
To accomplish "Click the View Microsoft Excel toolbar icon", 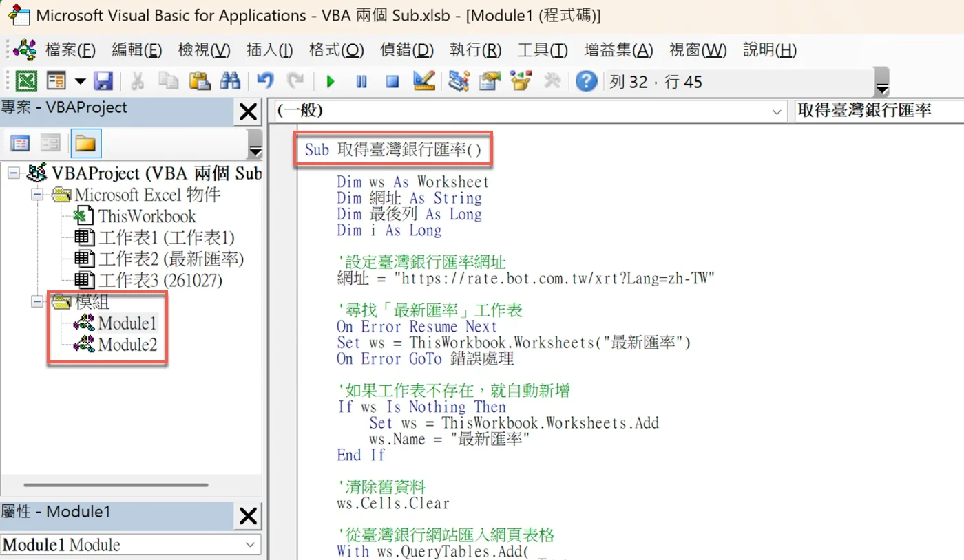I will click(x=26, y=82).
